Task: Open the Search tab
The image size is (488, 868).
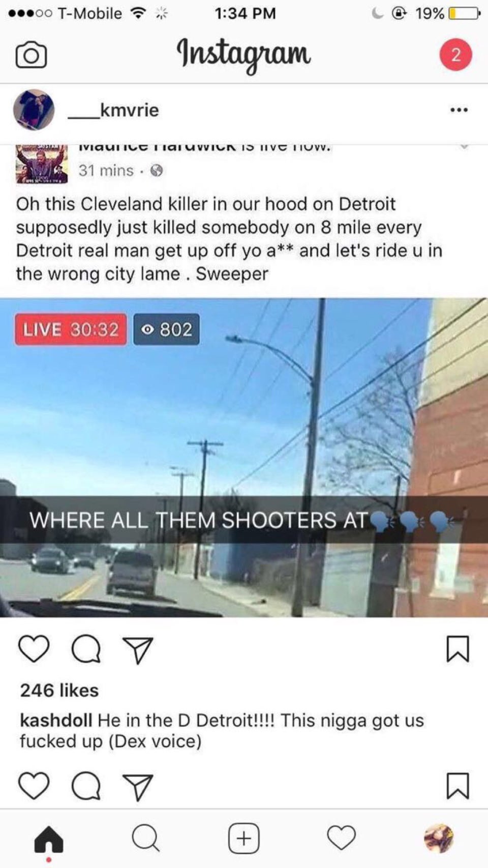Action: [146, 837]
